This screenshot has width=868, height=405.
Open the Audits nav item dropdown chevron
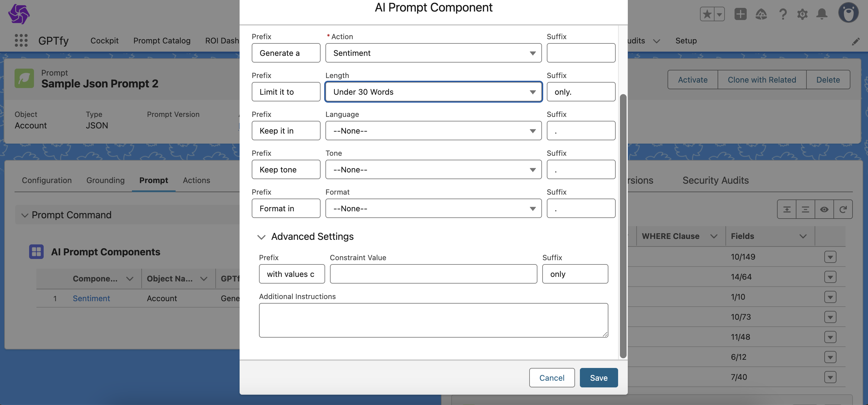[x=656, y=41]
